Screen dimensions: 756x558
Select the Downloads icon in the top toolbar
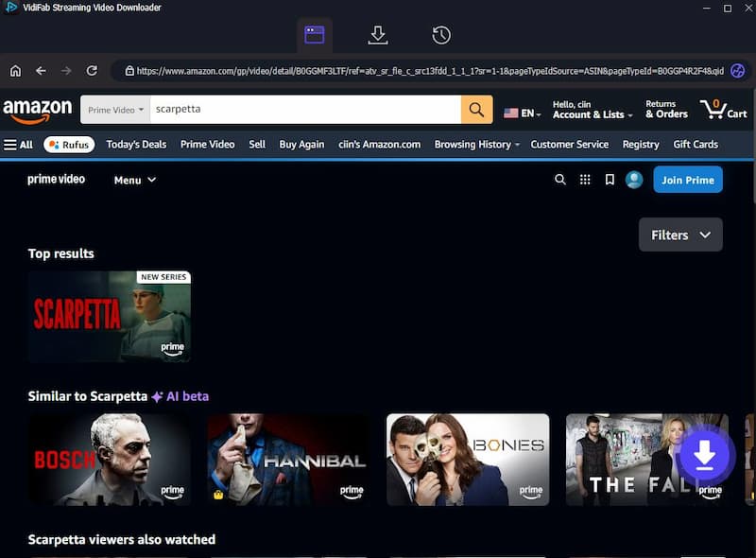pos(378,34)
